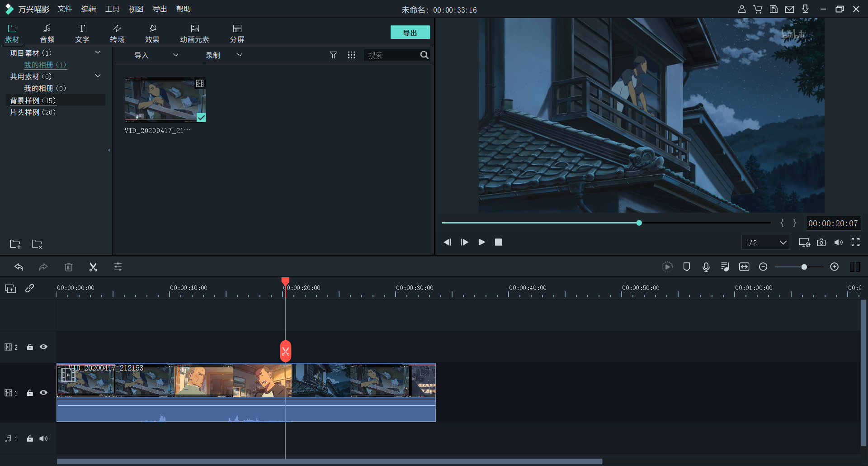Viewport: 868px width, 466px height.
Task: Open the 文件 menu
Action: click(65, 9)
